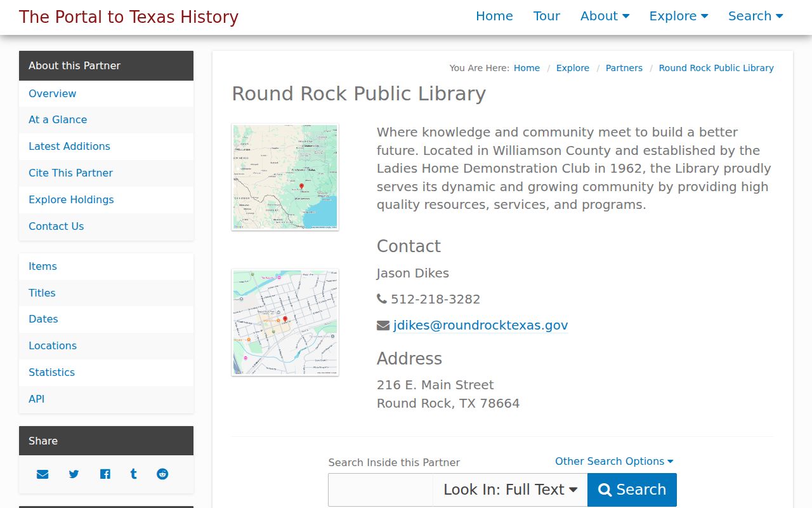Click the address 216 E. Main Street
The image size is (812, 508).
pos(435,385)
